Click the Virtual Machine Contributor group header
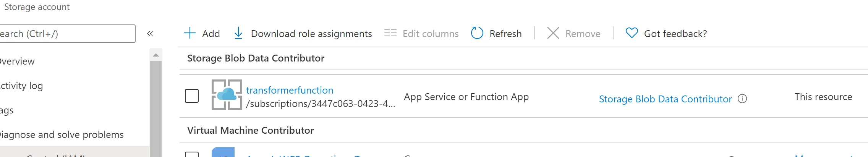 tap(251, 130)
